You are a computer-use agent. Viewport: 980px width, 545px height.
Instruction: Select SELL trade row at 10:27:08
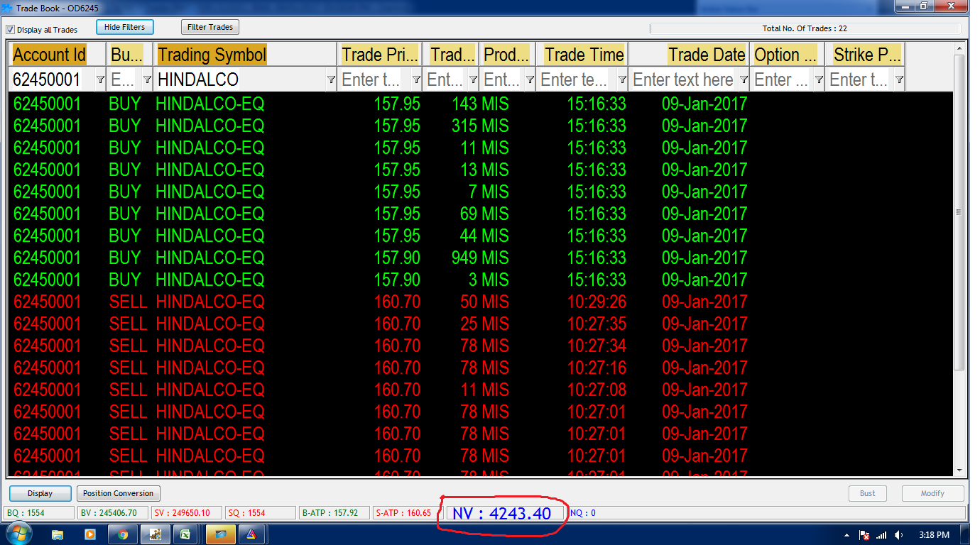pos(480,390)
